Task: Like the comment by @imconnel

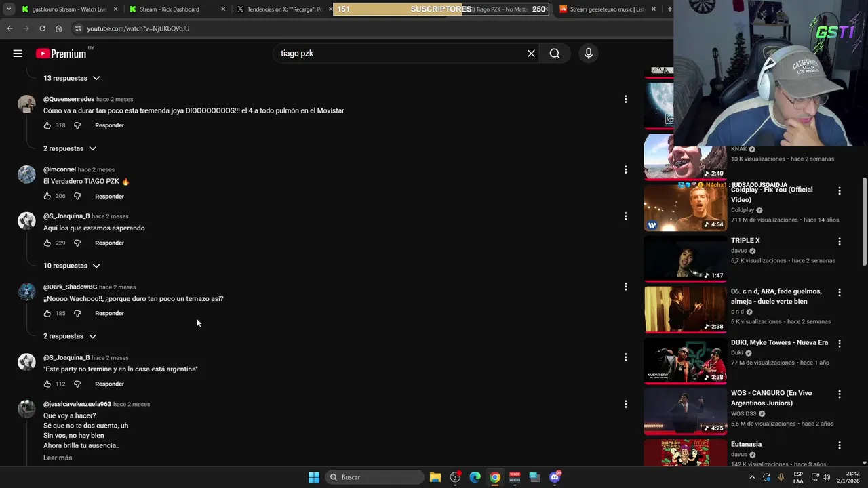Action: pyautogui.click(x=47, y=196)
